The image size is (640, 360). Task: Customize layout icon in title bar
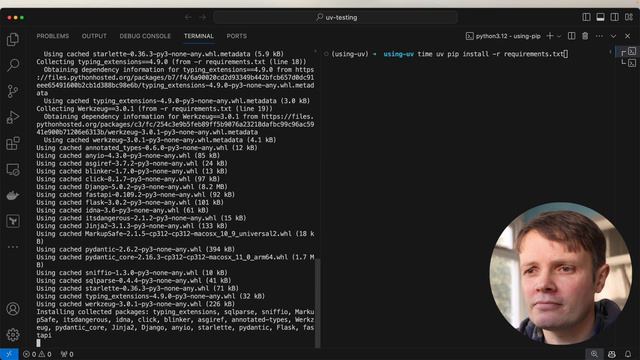tap(629, 17)
